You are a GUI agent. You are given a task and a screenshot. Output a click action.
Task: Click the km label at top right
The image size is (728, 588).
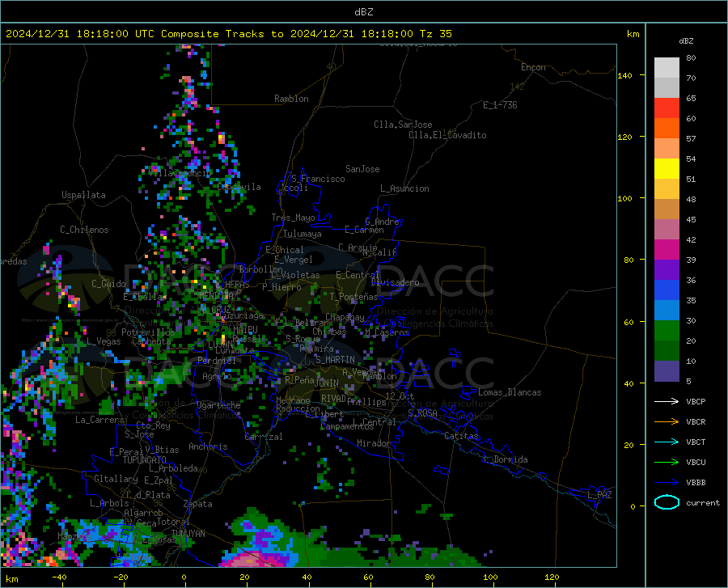(633, 34)
